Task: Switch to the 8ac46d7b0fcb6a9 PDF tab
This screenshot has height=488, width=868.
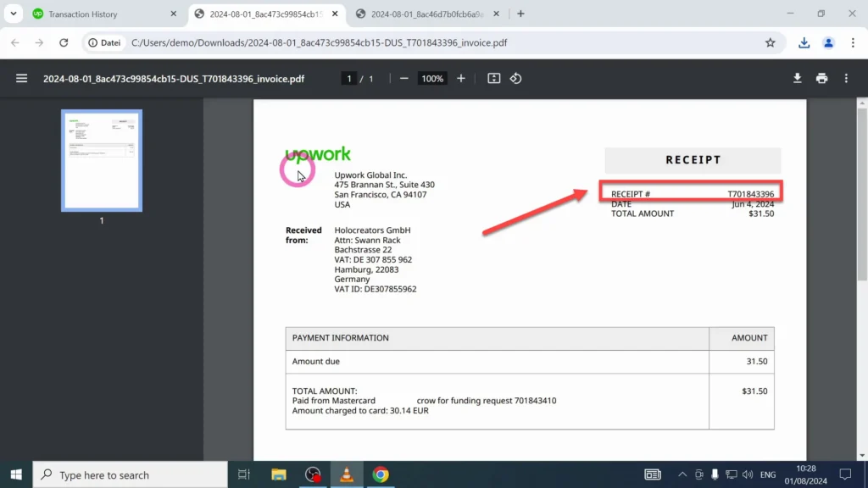Action: point(427,14)
